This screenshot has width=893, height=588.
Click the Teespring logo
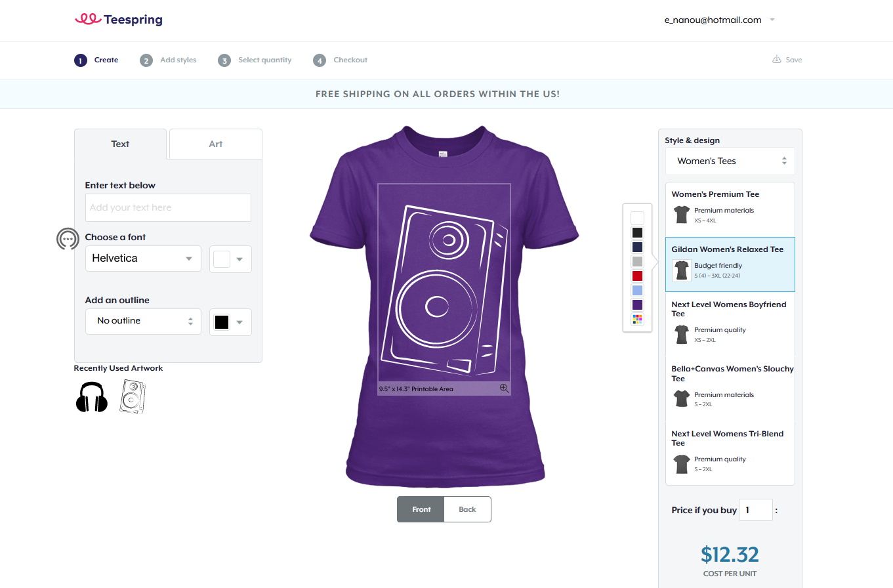(119, 20)
